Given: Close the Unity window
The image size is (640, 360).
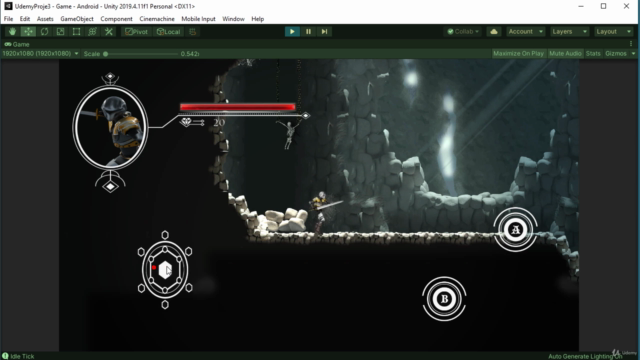Looking at the screenshot, I should [x=626, y=6].
